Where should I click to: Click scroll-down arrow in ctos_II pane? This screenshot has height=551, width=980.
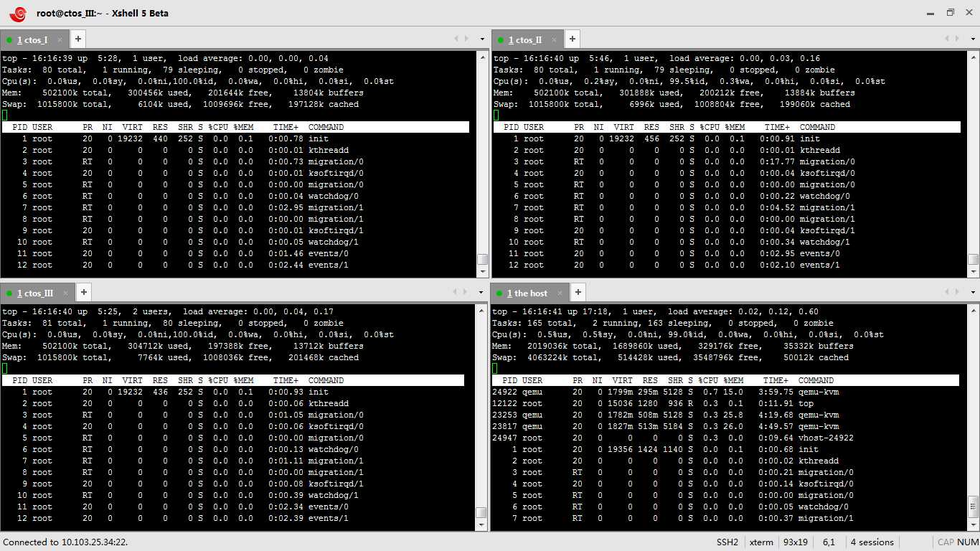coord(974,272)
